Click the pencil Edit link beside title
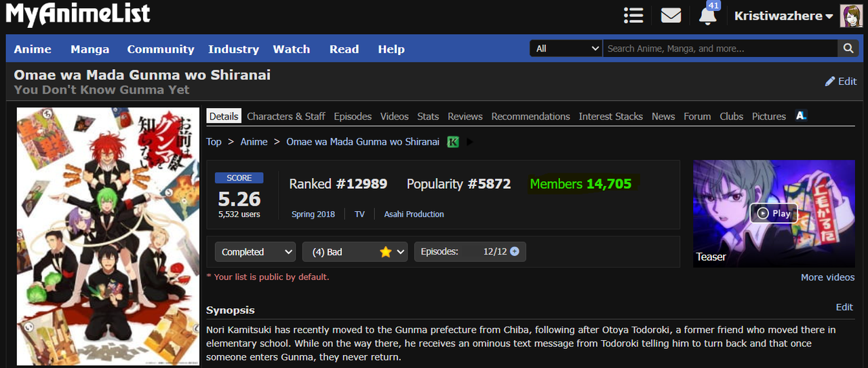The height and width of the screenshot is (368, 868). point(841,81)
